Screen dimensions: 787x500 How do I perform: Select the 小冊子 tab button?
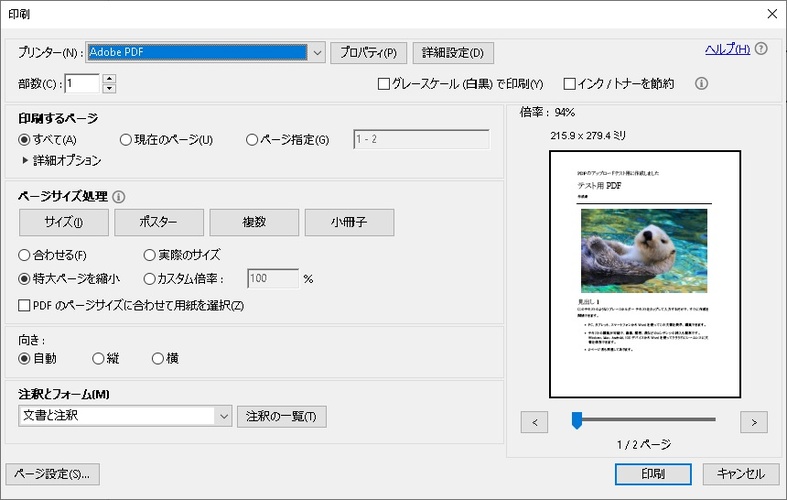349,222
